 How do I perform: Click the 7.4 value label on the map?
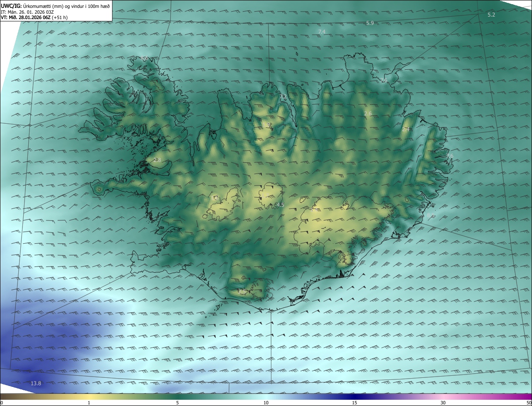(x=322, y=32)
